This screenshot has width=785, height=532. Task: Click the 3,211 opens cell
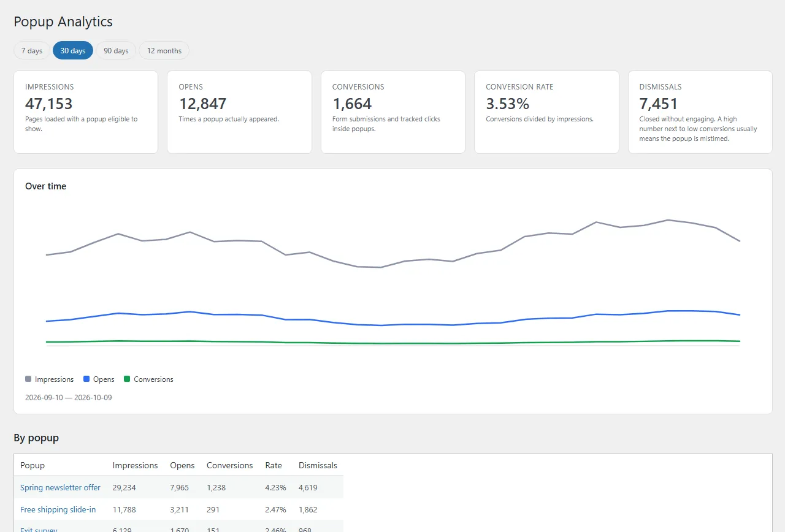click(x=180, y=510)
